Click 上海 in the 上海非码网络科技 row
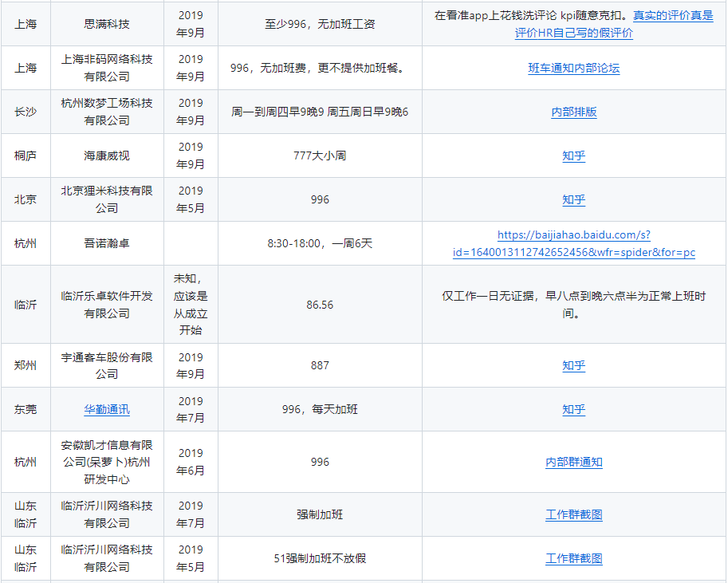The width and height of the screenshot is (728, 583). [x=26, y=68]
